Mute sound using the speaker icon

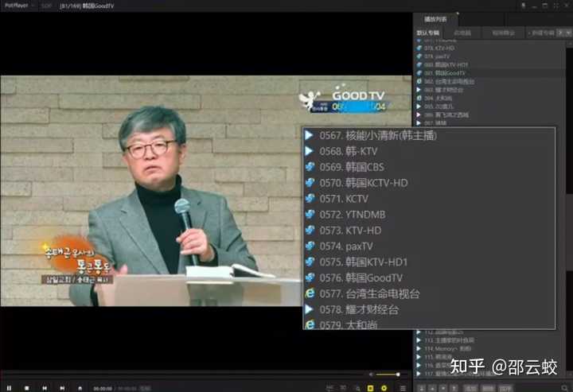tap(371, 375)
